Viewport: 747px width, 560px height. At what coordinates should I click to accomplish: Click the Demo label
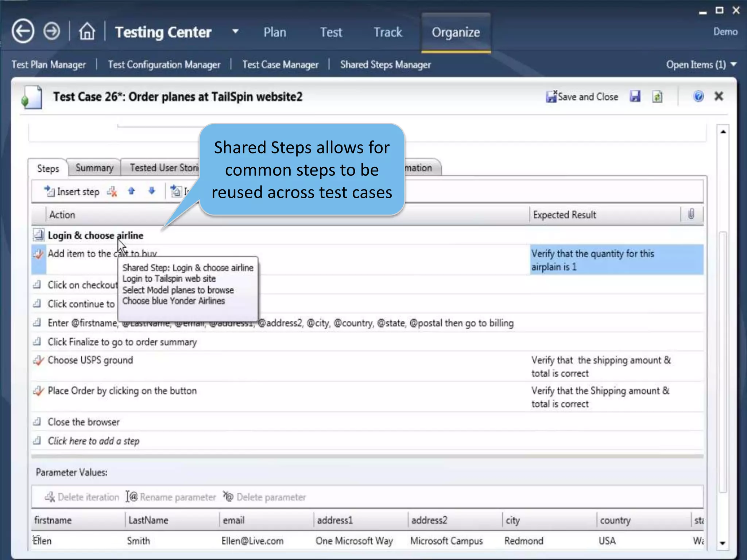tap(725, 32)
